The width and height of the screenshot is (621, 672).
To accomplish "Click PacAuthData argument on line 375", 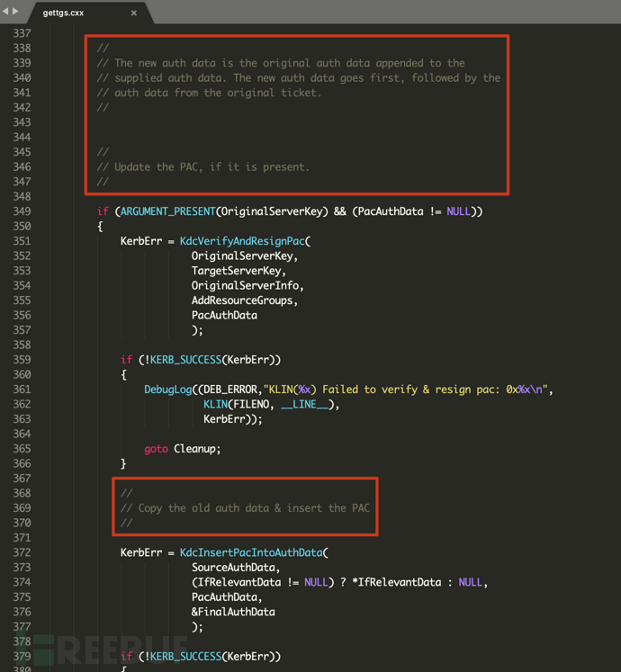I will pyautogui.click(x=227, y=597).
